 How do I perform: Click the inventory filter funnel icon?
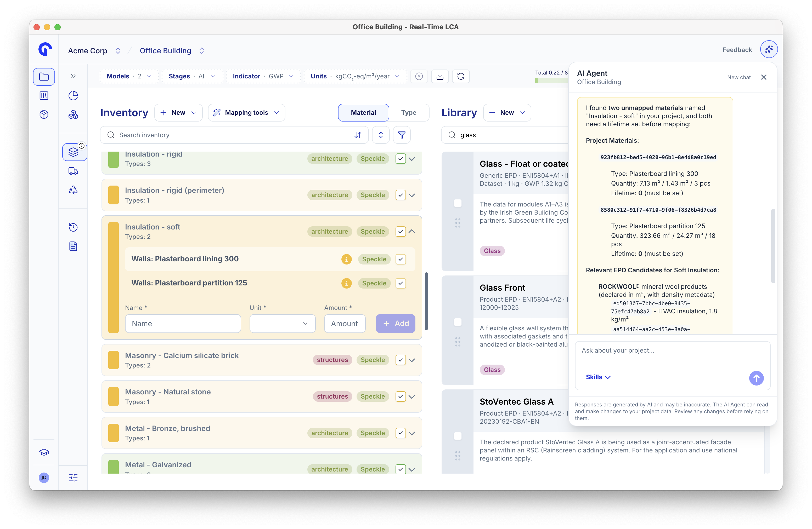tap(402, 135)
